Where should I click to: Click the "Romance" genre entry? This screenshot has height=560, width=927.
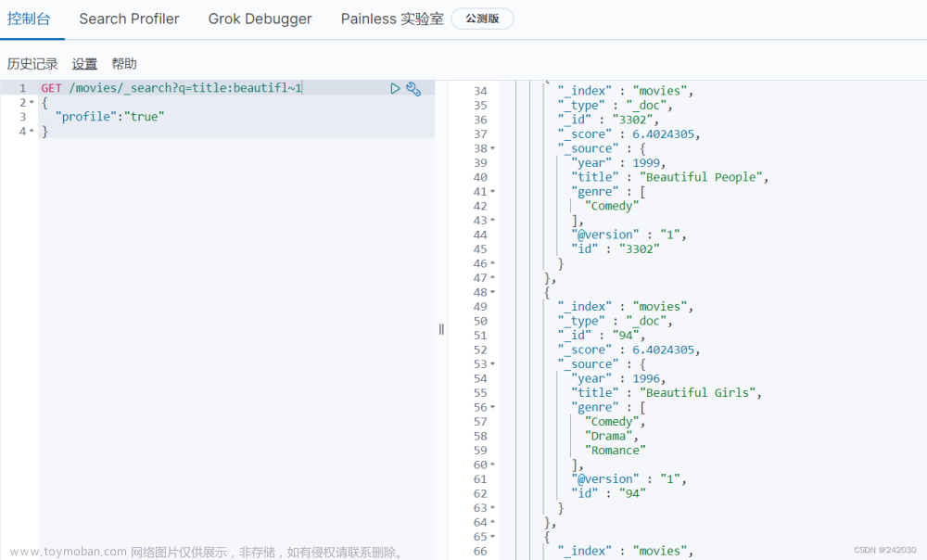coord(615,451)
